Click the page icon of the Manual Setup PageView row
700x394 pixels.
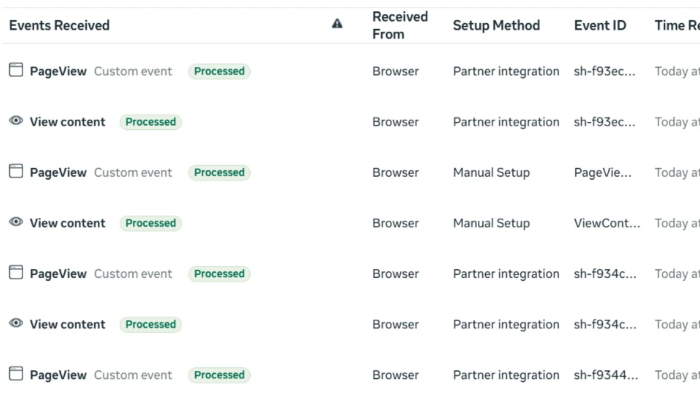tap(16, 171)
